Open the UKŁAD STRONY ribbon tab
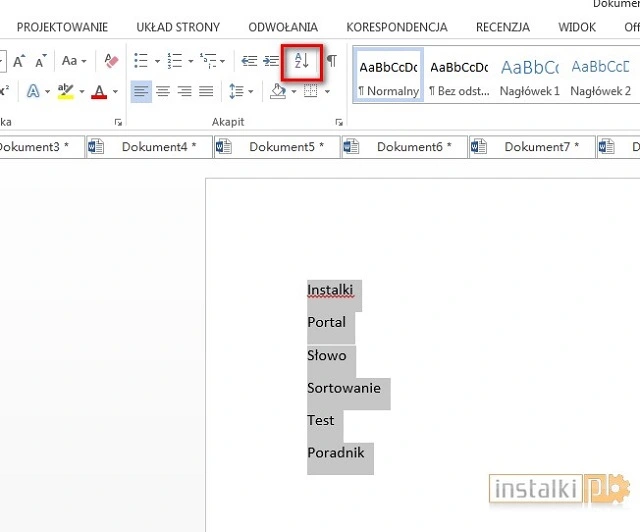 click(x=178, y=27)
